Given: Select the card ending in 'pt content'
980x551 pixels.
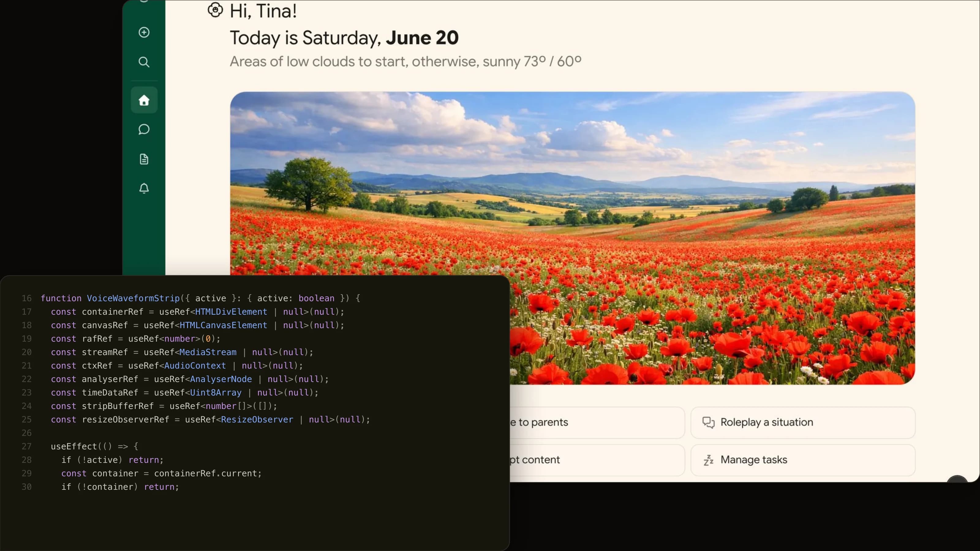Looking at the screenshot, I should pos(597,460).
